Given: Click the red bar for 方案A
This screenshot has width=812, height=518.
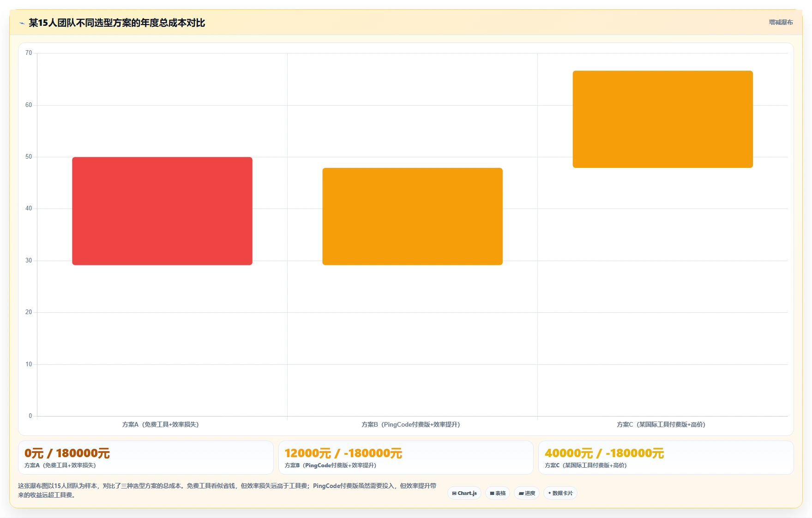Looking at the screenshot, I should [162, 211].
